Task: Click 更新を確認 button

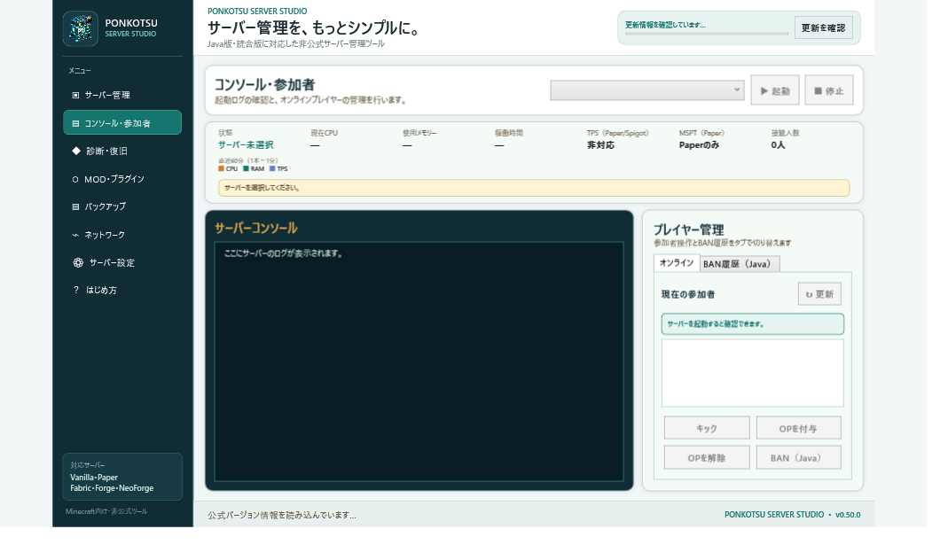Action: click(x=823, y=28)
